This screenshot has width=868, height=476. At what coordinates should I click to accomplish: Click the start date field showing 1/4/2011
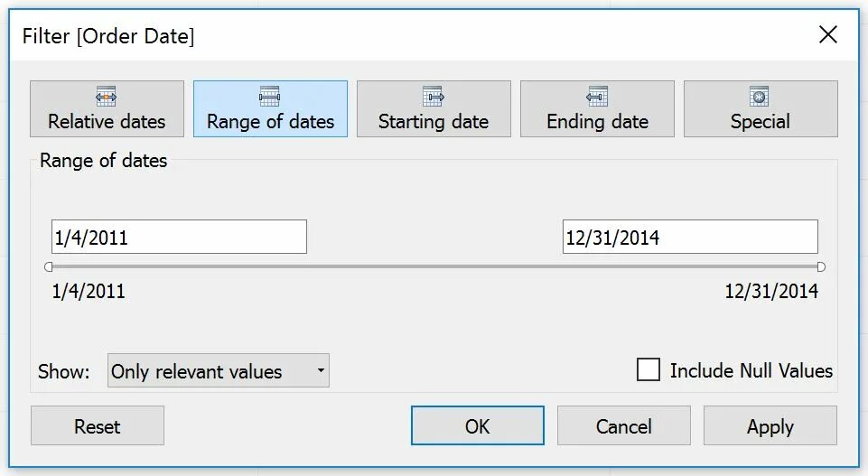[x=179, y=238]
